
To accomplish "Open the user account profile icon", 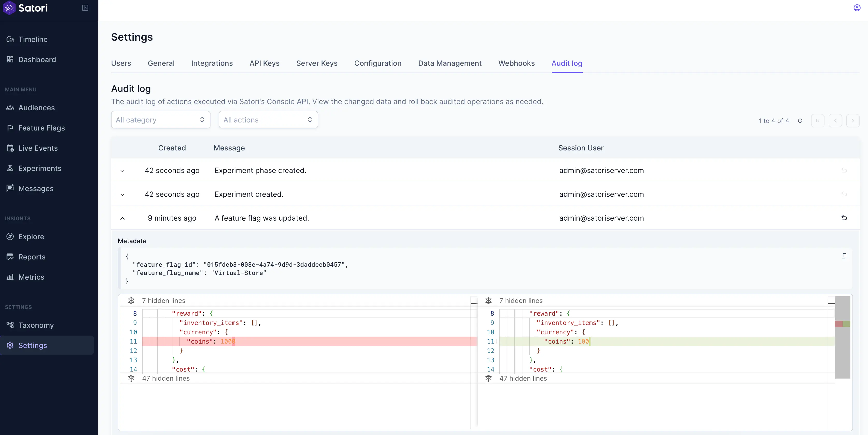I will click(x=857, y=8).
